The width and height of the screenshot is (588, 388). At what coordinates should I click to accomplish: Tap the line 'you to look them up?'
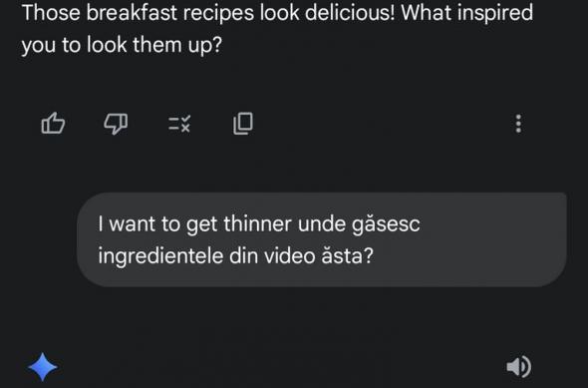(122, 45)
